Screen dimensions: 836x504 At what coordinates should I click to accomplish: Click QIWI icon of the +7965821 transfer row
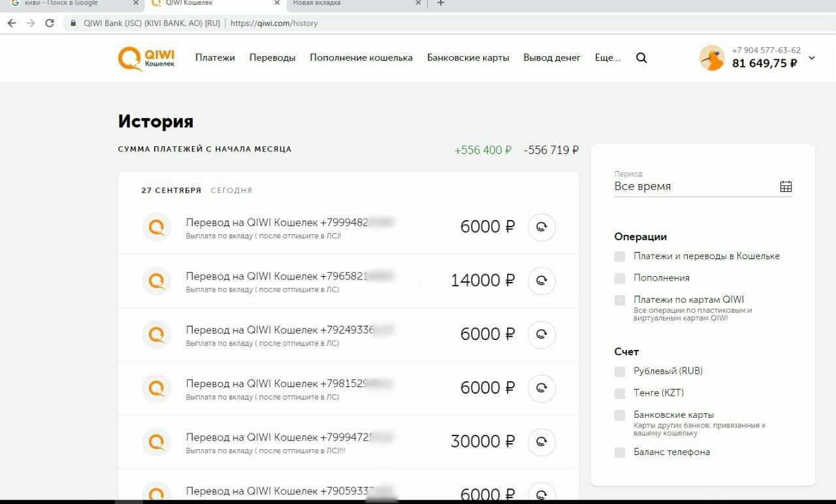[x=157, y=281]
